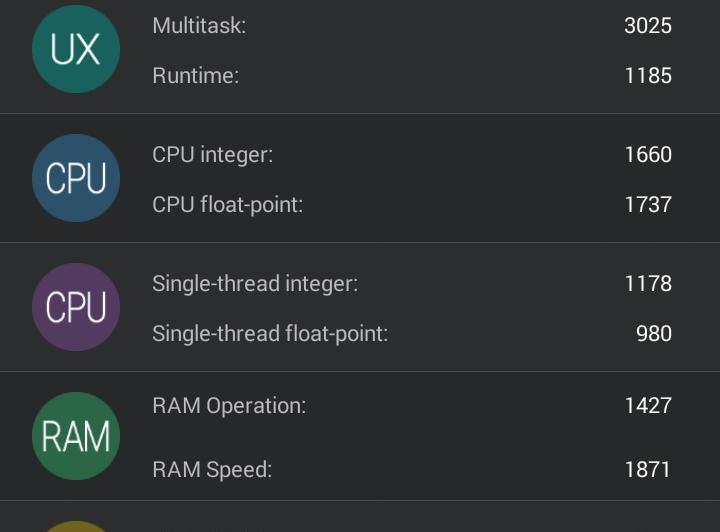
Task: Select Single-thread float-point label
Action: 270,334
